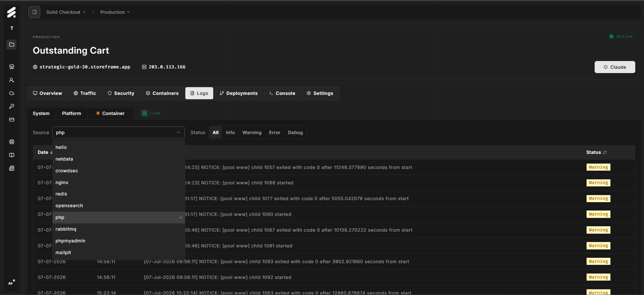Open the strategic-gold-30.storeframe.app link
The height and width of the screenshot is (295, 644).
(85, 67)
